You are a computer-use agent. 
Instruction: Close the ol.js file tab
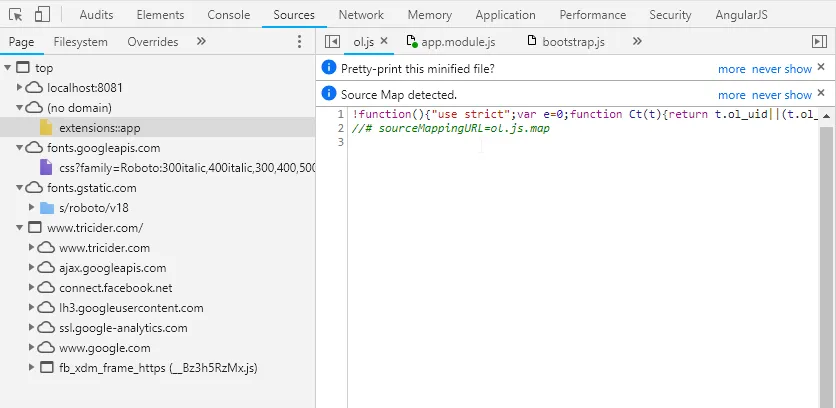point(384,41)
